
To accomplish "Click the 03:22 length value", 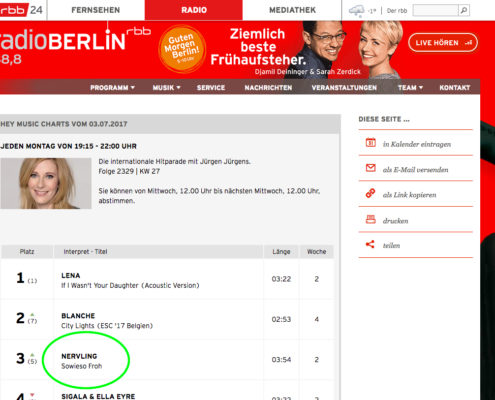I will 281,279.
